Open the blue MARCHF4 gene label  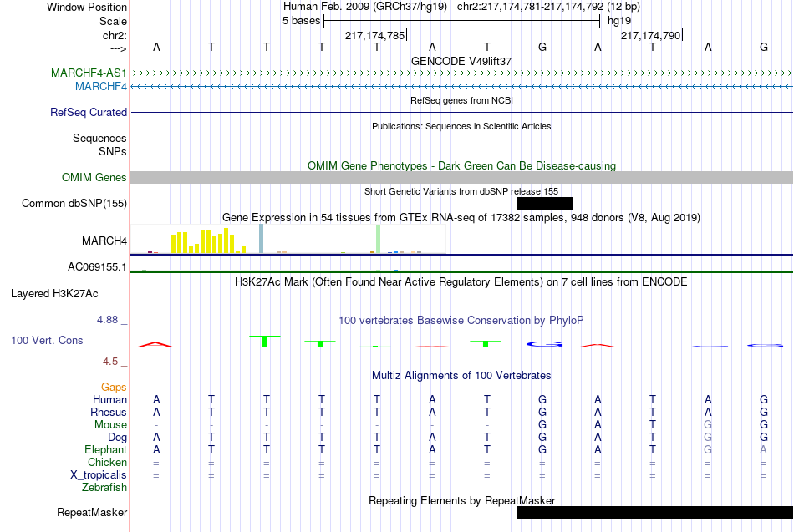click(x=101, y=86)
